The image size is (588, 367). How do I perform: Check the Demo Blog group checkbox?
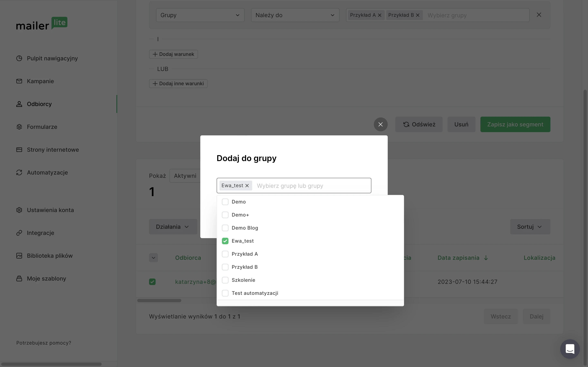[x=225, y=228]
